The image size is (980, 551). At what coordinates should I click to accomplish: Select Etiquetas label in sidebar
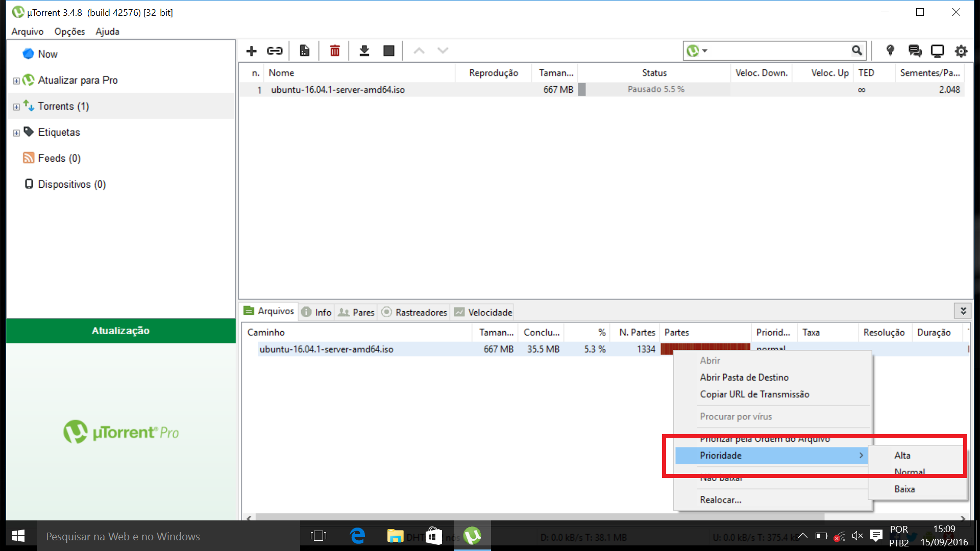(59, 132)
